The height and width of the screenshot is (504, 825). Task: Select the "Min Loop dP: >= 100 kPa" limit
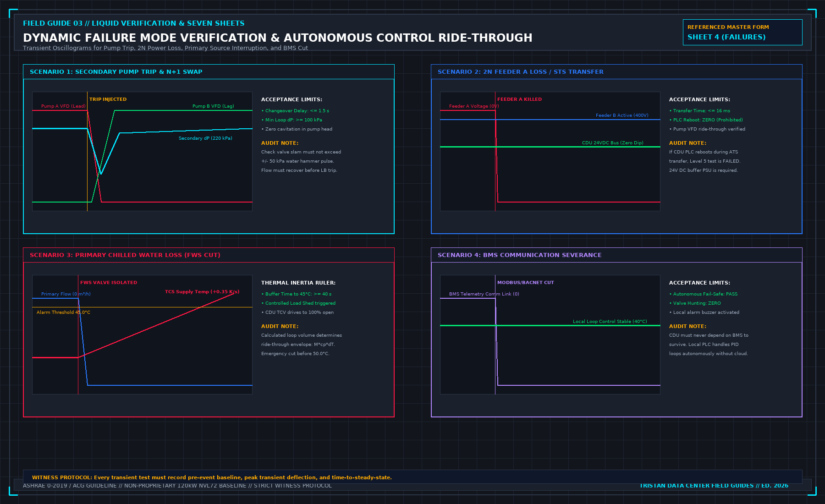(x=291, y=120)
